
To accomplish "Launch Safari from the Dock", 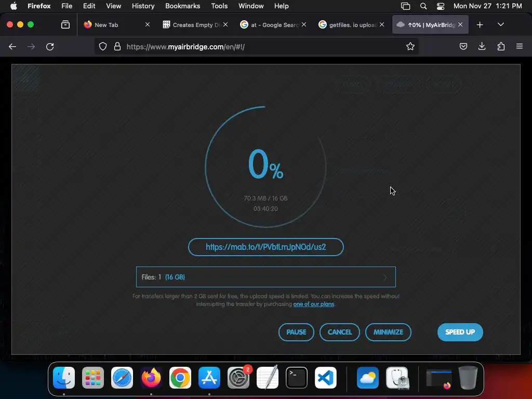I will coord(122,378).
